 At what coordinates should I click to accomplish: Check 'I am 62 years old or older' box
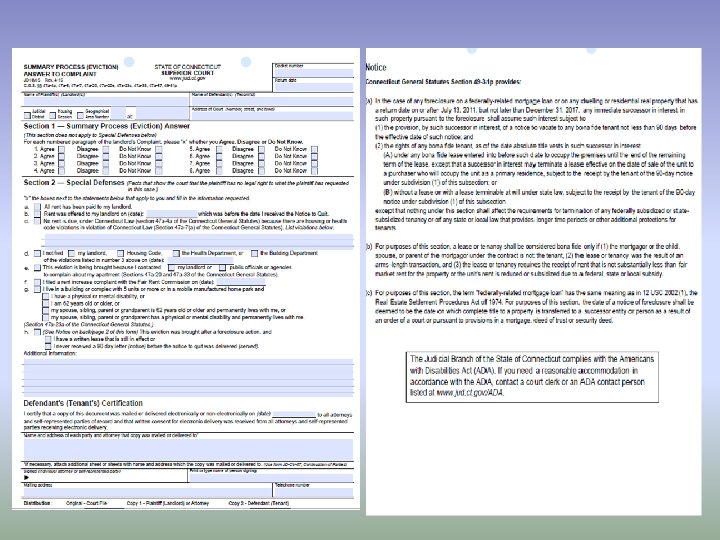click(45, 304)
